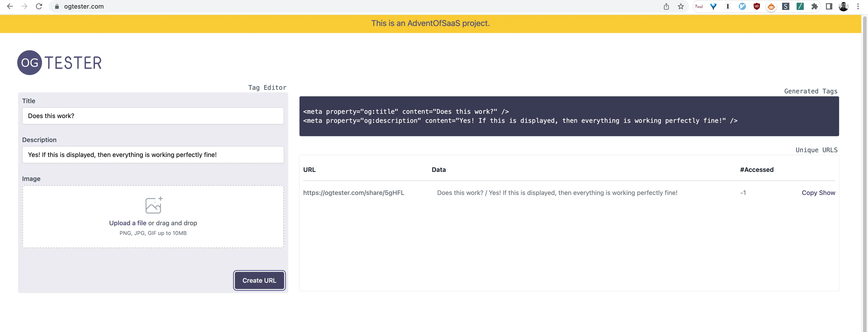The image size is (868, 332).
Task: Bookmark this page with the star icon
Action: coord(681,6)
